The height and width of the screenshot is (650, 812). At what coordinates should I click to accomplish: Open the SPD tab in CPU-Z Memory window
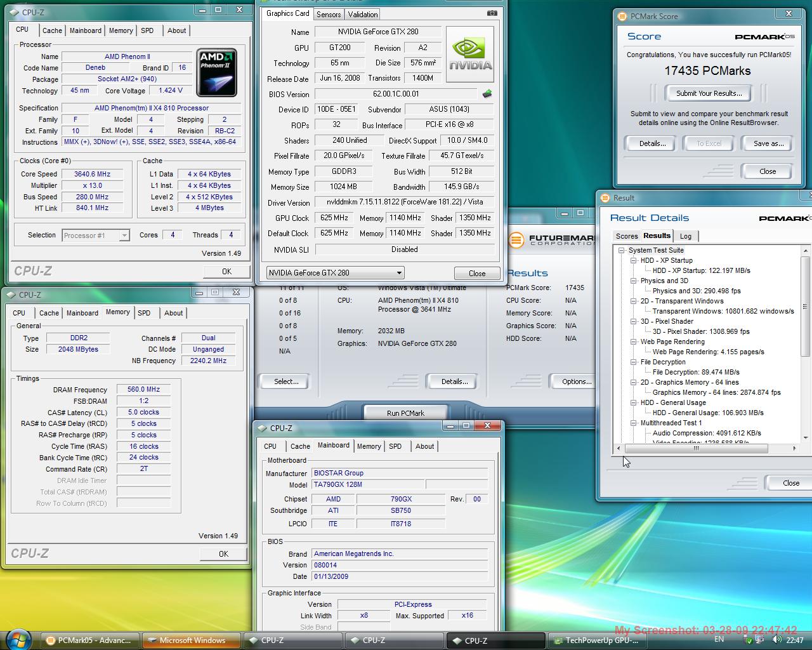click(144, 313)
